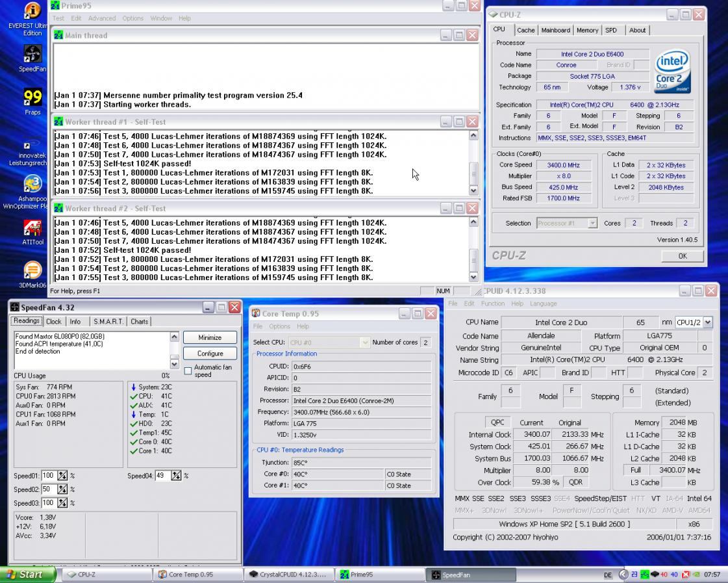Click the Speed01 spinner arrows
728x583 pixels.
[x=62, y=476]
